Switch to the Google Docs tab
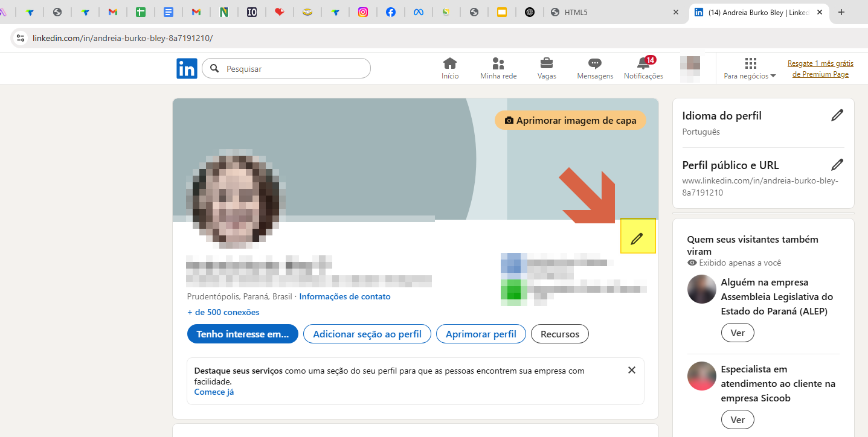 tap(169, 12)
